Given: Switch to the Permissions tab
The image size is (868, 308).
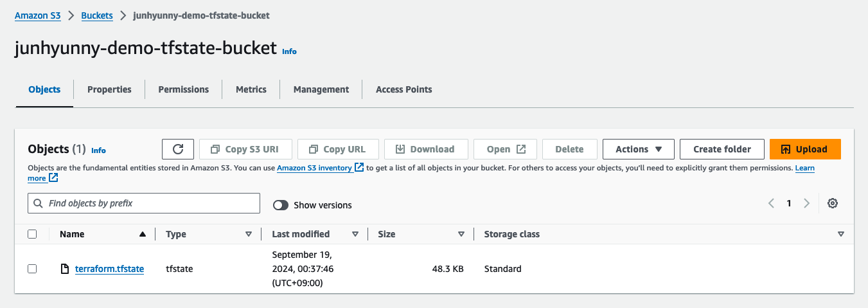Looking at the screenshot, I should 183,89.
